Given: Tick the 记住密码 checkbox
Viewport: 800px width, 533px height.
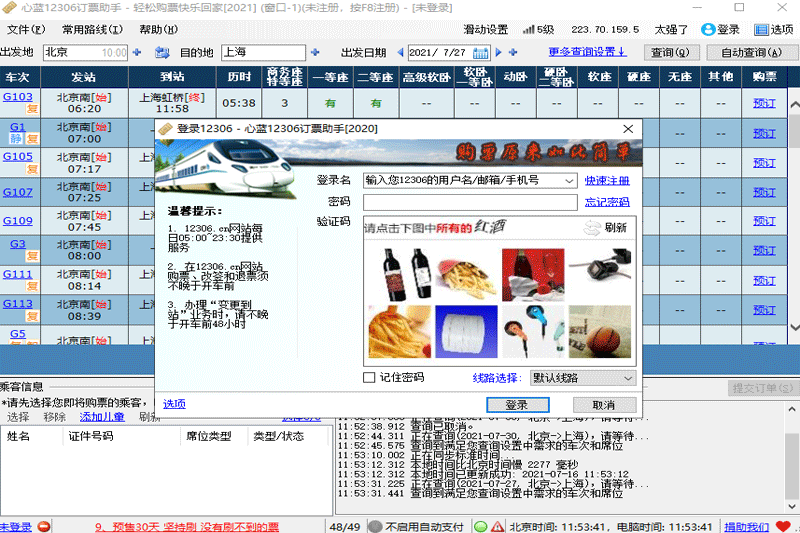Looking at the screenshot, I should pos(369,378).
